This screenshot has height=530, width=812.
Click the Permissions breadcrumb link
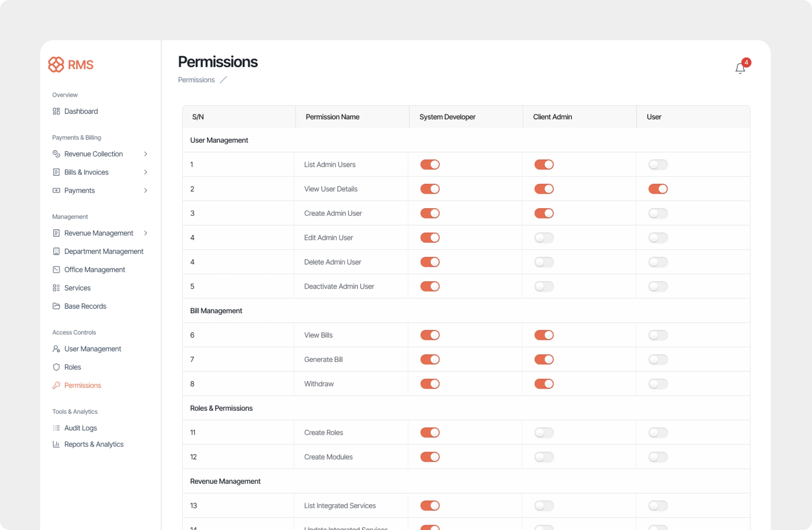196,80
